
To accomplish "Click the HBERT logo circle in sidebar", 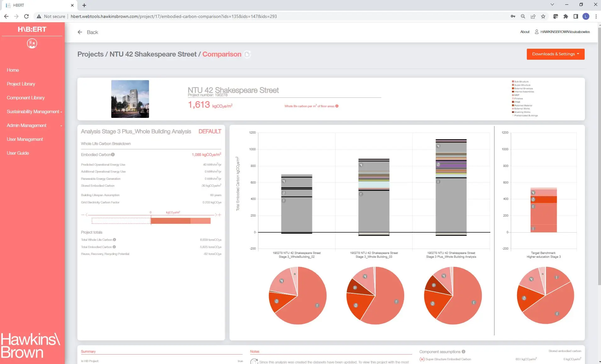I will [32, 43].
